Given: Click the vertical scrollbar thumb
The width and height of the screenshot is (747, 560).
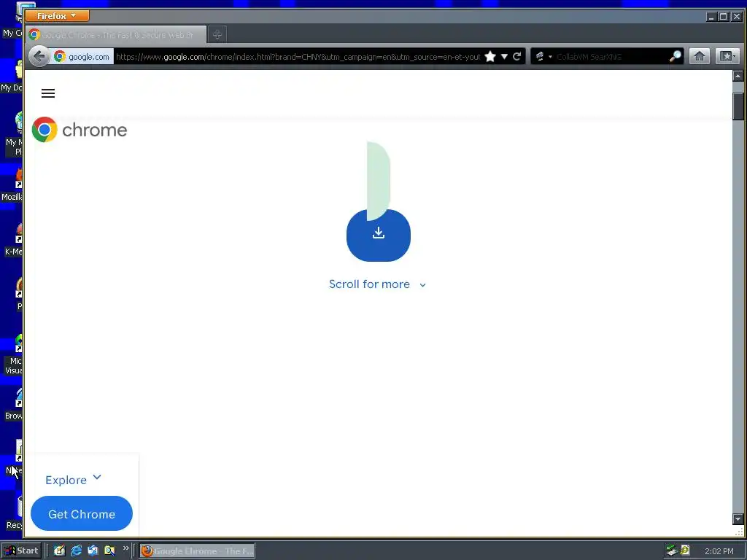Looking at the screenshot, I should pyautogui.click(x=738, y=106).
